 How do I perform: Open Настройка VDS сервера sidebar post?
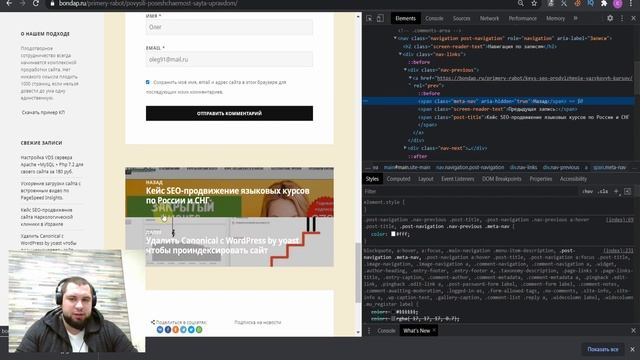click(52, 164)
